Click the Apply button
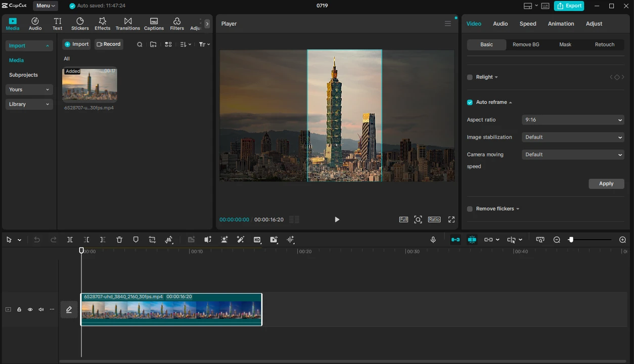The width and height of the screenshot is (634, 364). [x=606, y=184]
